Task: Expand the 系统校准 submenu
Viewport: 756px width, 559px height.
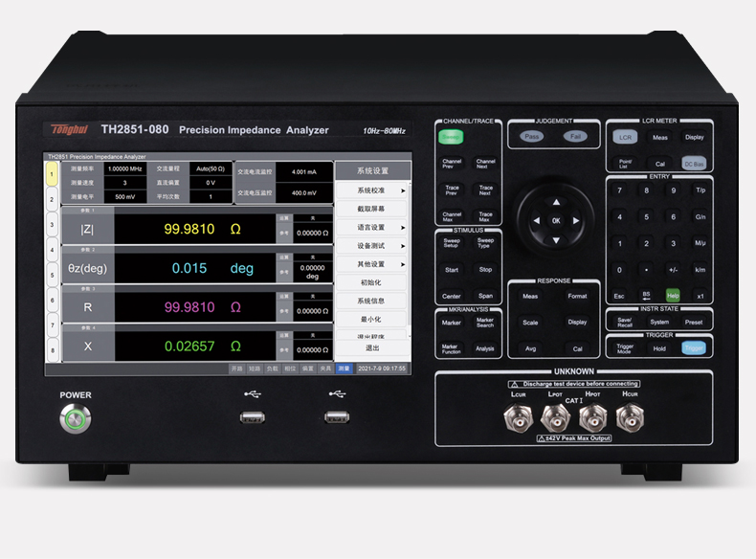Action: click(x=371, y=190)
